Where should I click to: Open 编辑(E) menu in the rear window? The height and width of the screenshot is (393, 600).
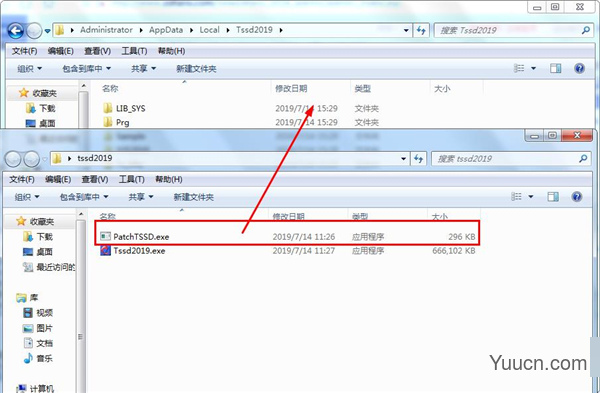click(60, 51)
